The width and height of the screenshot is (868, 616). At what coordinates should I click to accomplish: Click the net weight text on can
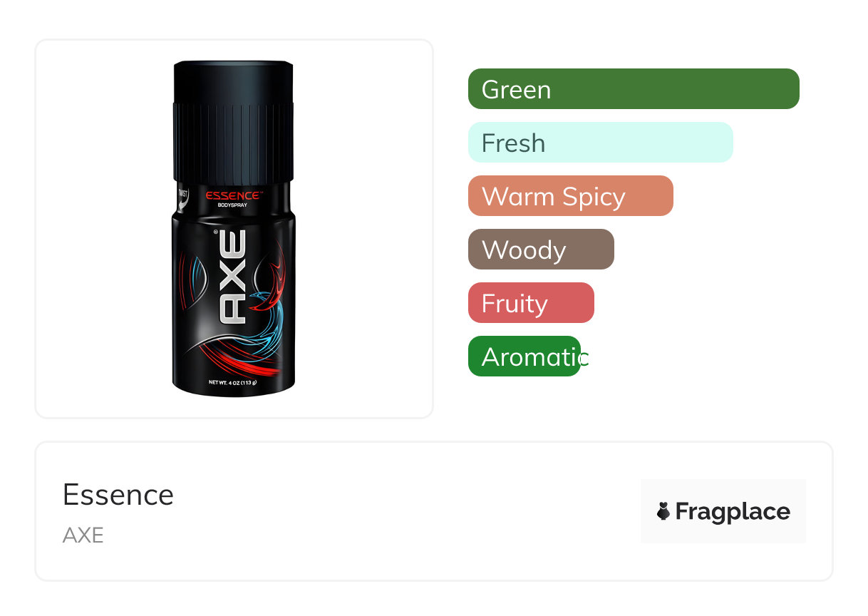[x=232, y=383]
